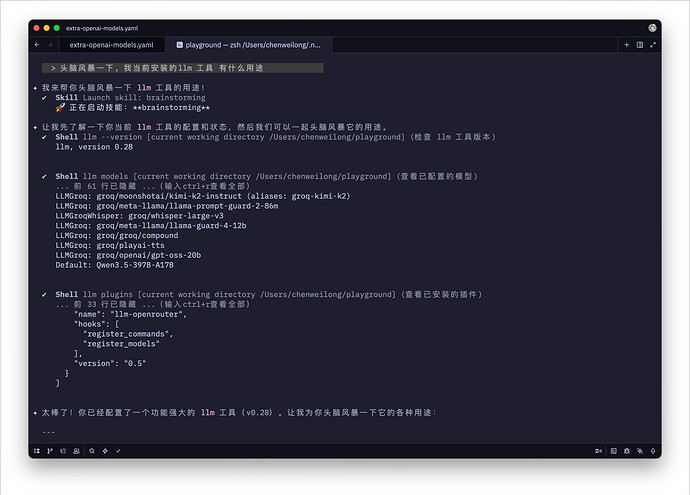Select the playground zsh terminal tab

click(x=258, y=45)
